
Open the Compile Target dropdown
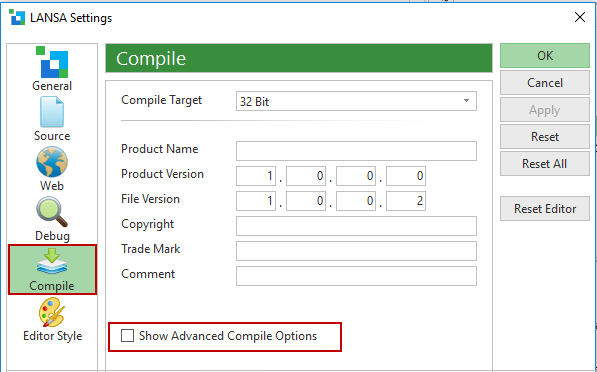[356, 101]
